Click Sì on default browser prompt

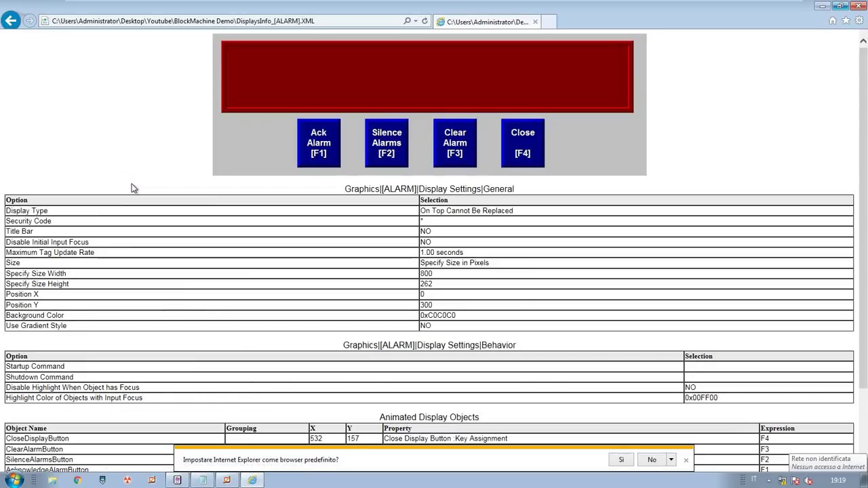(x=621, y=460)
